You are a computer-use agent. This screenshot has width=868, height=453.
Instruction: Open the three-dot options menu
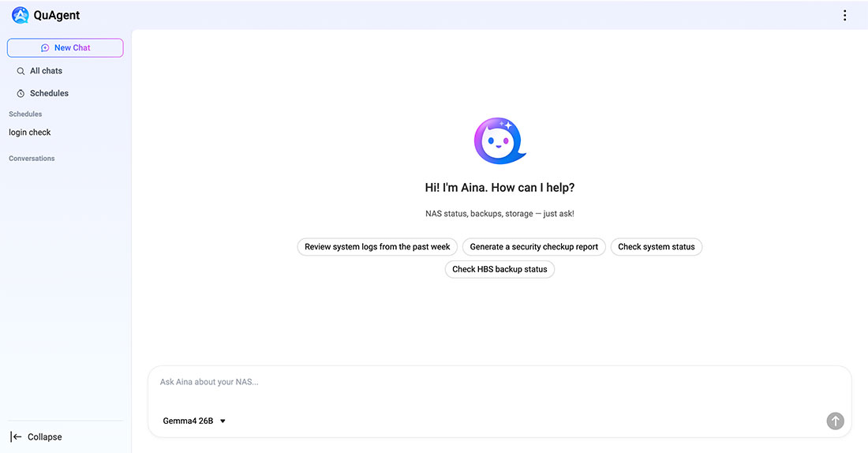click(845, 16)
